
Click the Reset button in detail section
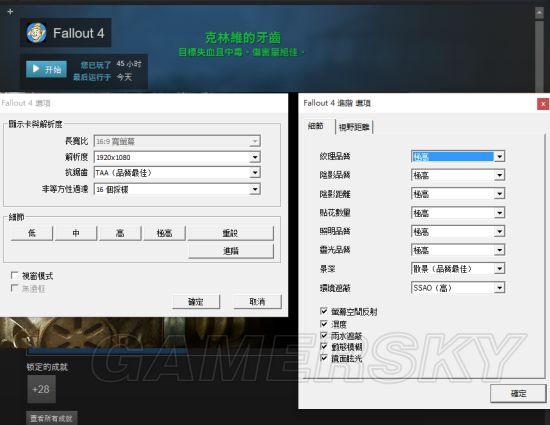coord(230,233)
